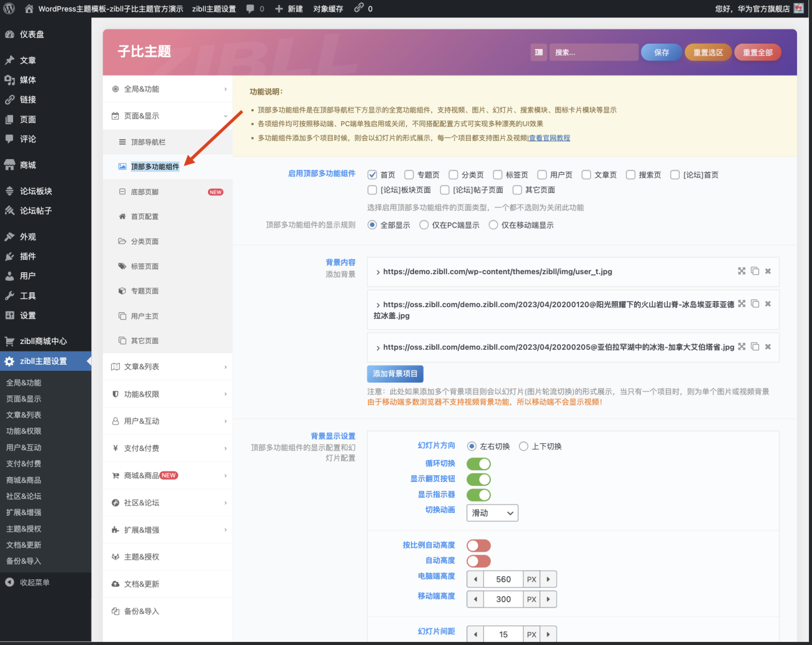This screenshot has width=812, height=645.
Task: Click the theme options search field
Action: [x=593, y=52]
